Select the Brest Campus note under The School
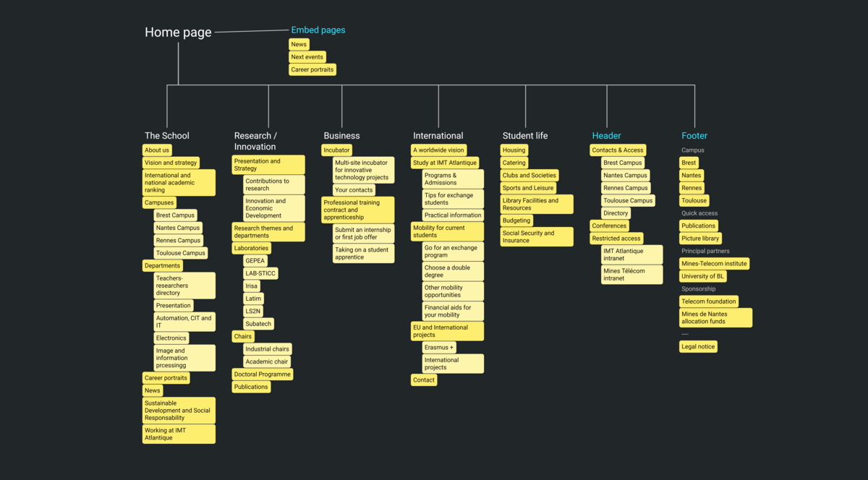The height and width of the screenshot is (480, 868). click(x=174, y=215)
